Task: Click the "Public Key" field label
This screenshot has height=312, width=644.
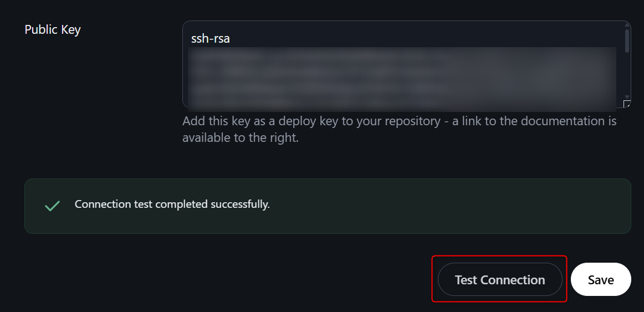Action: coord(53,30)
